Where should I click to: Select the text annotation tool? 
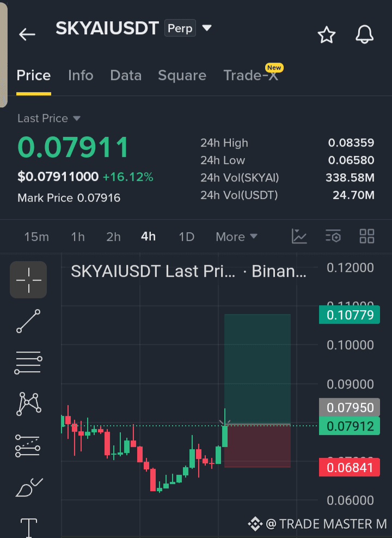(29, 527)
